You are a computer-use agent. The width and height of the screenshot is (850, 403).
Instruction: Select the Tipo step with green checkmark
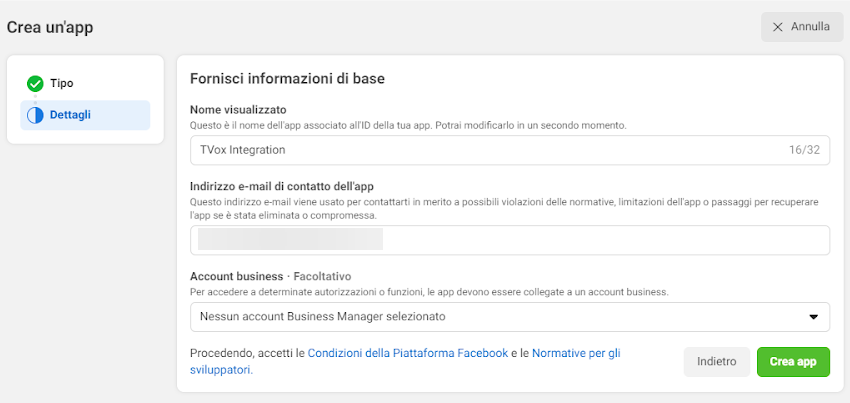click(x=85, y=84)
